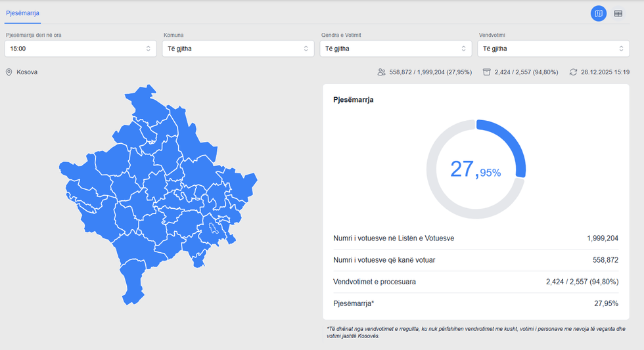Click the refresh timestamp icon
Image resolution: width=644 pixels, height=350 pixels.
pyautogui.click(x=573, y=72)
